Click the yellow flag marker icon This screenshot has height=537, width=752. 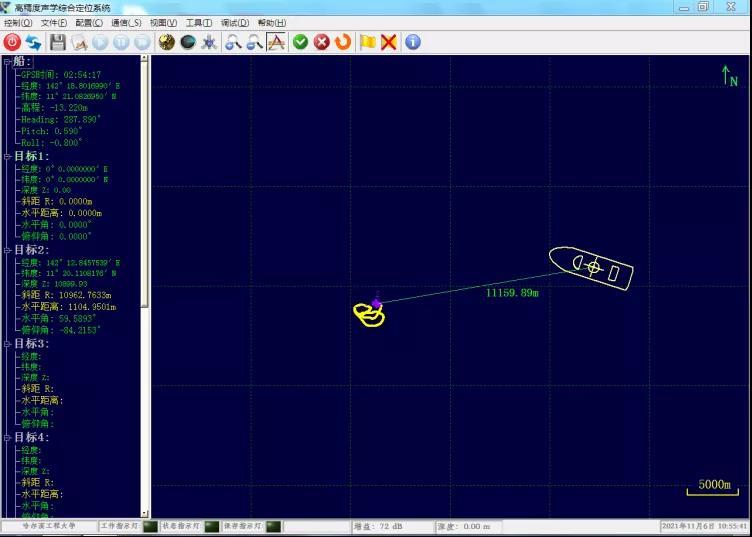367,42
